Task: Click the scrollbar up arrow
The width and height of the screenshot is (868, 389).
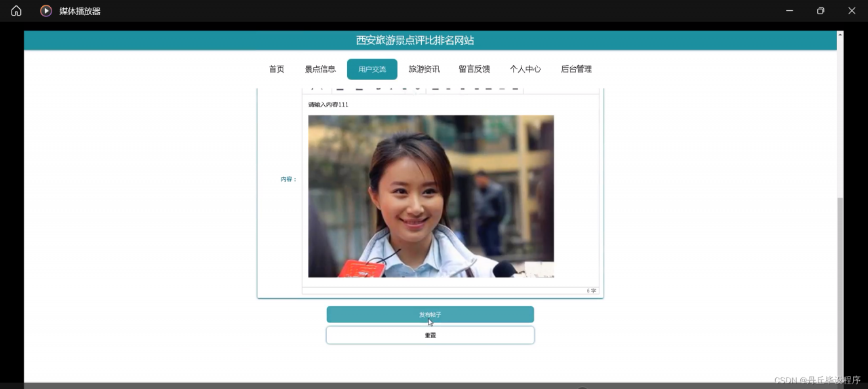Action: [x=840, y=34]
